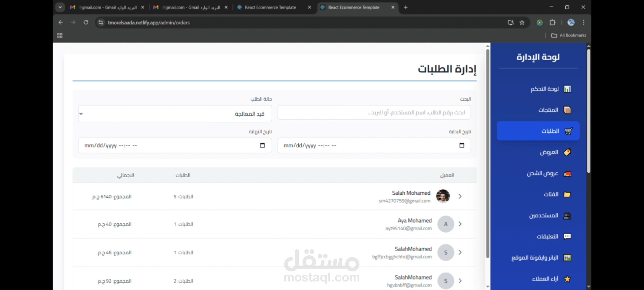Viewport: 644px width, 290px height.
Task: Expand Aya Mohamed's orders row chevron
Action: (x=460, y=224)
